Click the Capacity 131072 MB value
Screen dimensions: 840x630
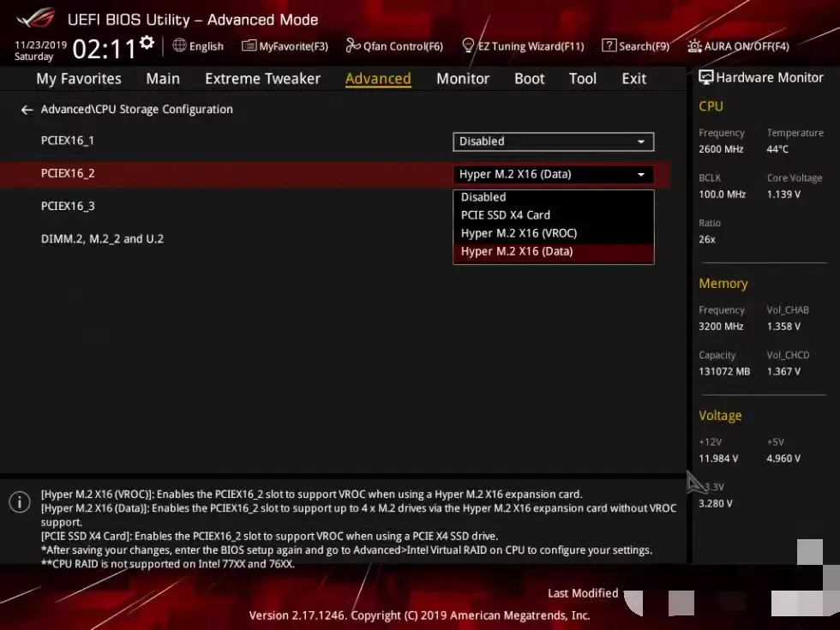[724, 371]
